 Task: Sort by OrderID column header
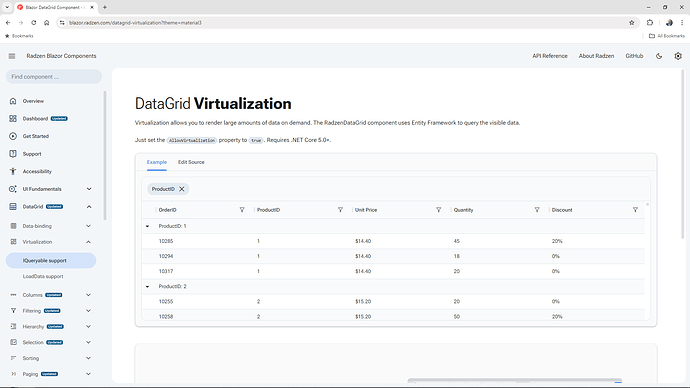coord(167,210)
